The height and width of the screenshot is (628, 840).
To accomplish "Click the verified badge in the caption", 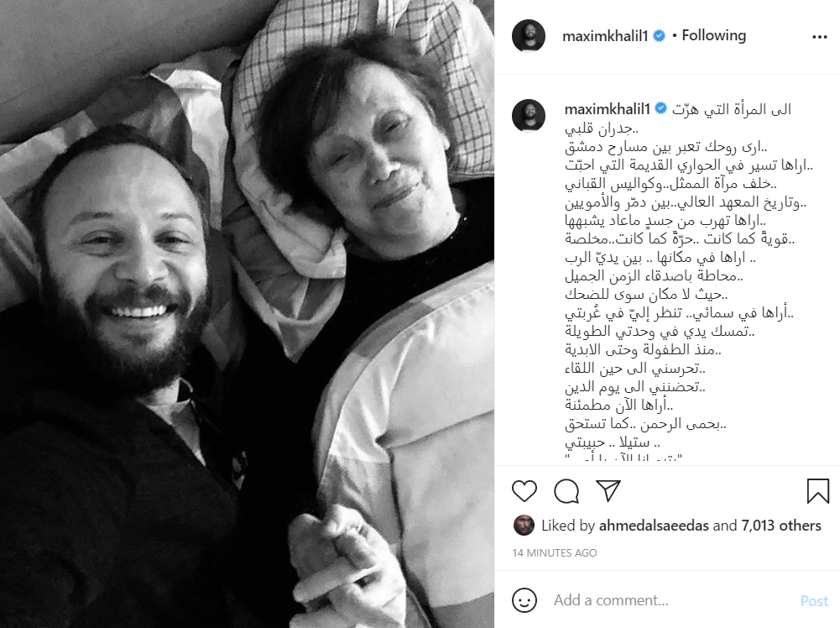I will click(661, 109).
